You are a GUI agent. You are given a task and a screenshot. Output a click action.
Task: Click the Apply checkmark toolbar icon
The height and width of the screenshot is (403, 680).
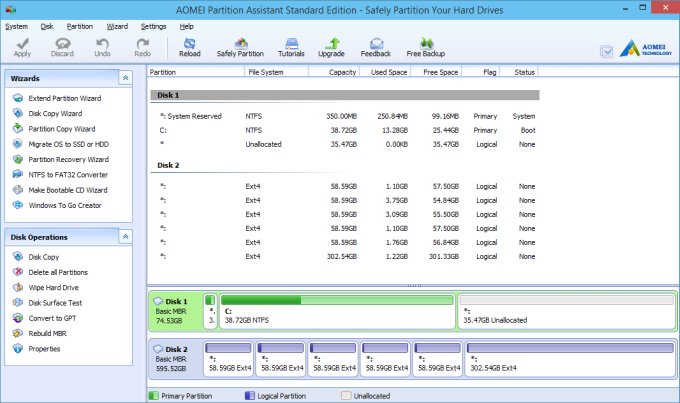(22, 44)
